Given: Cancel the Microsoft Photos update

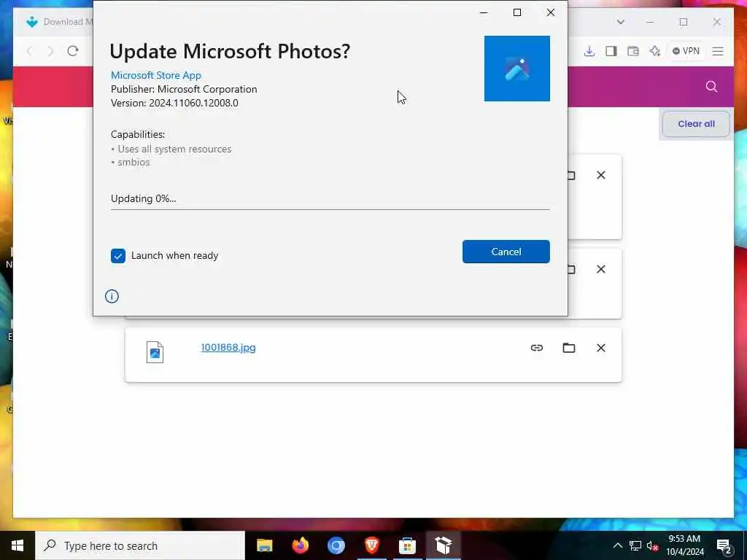Looking at the screenshot, I should click(x=506, y=252).
